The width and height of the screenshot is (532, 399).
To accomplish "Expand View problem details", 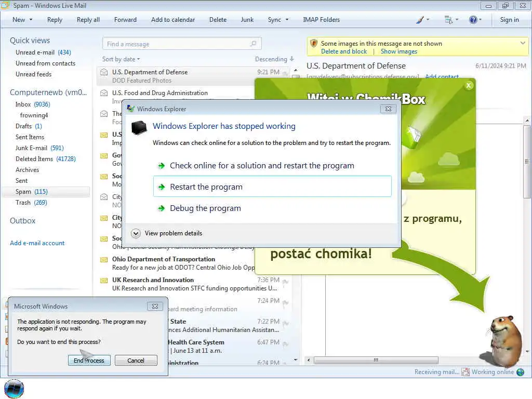I will [x=136, y=233].
